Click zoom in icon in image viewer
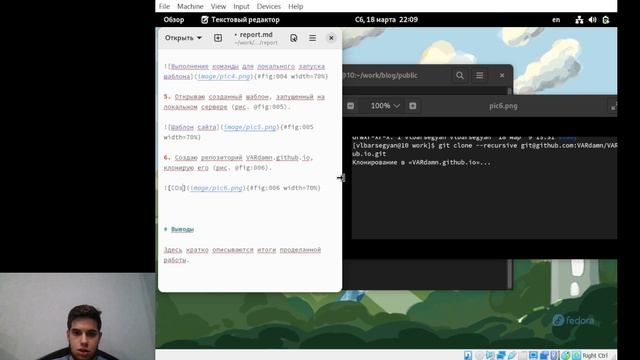The image size is (640, 360). point(413,106)
